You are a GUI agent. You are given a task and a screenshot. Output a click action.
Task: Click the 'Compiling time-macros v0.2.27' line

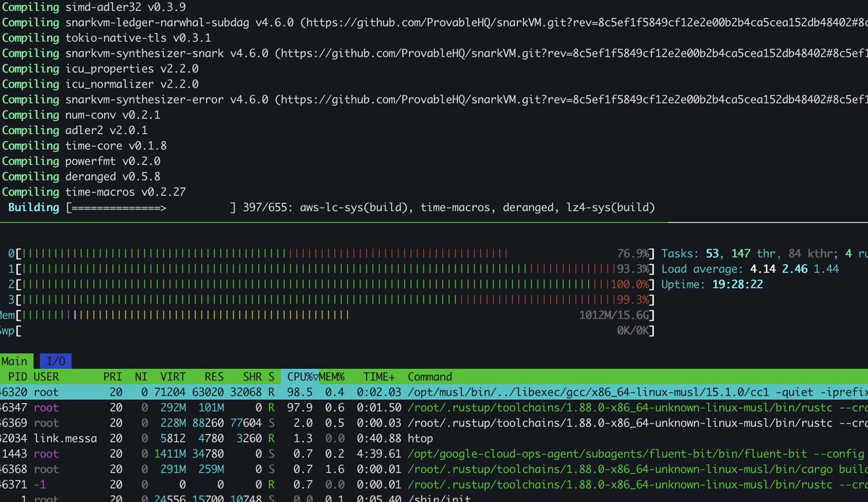point(93,192)
